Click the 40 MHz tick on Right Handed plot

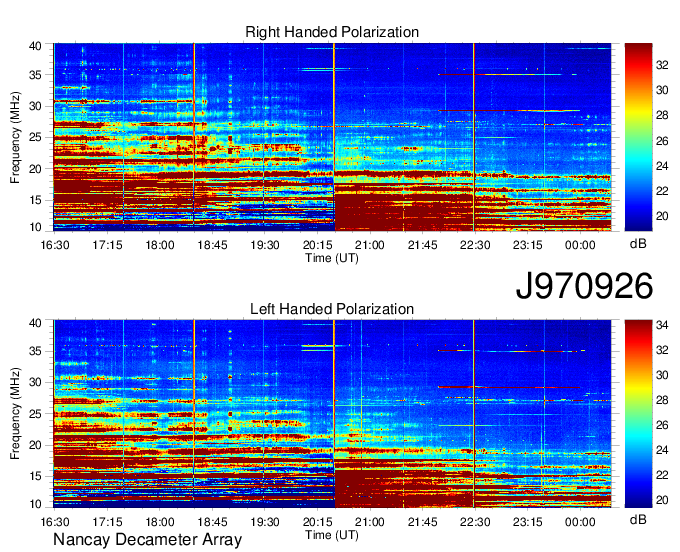(x=36, y=46)
